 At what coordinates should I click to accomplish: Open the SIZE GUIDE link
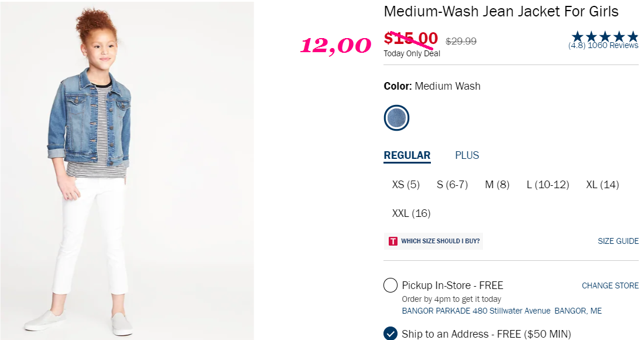coord(618,242)
